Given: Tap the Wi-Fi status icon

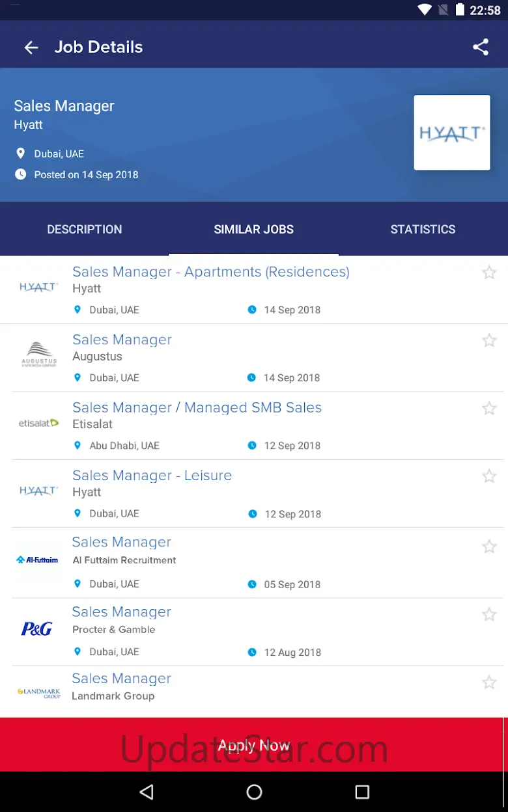Looking at the screenshot, I should (425, 10).
